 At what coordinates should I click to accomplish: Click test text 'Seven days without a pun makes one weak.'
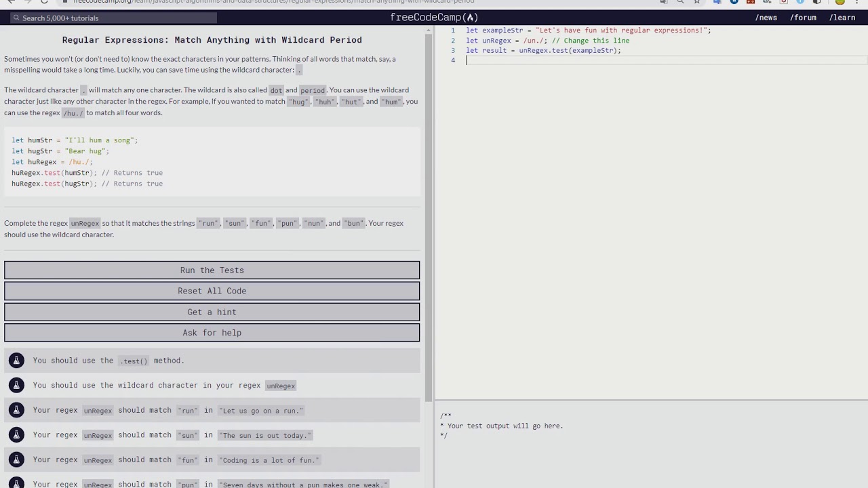[304, 484]
